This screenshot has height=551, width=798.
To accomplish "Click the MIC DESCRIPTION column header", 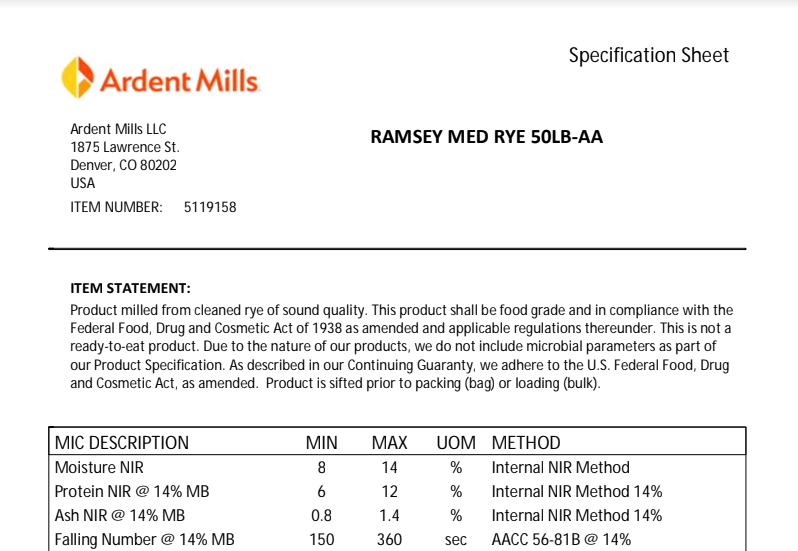I will [121, 442].
